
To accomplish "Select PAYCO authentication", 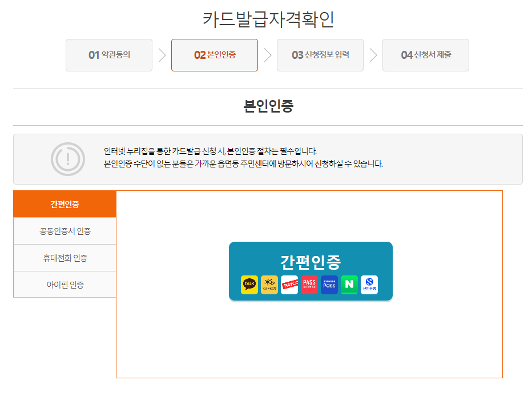I will click(x=289, y=285).
